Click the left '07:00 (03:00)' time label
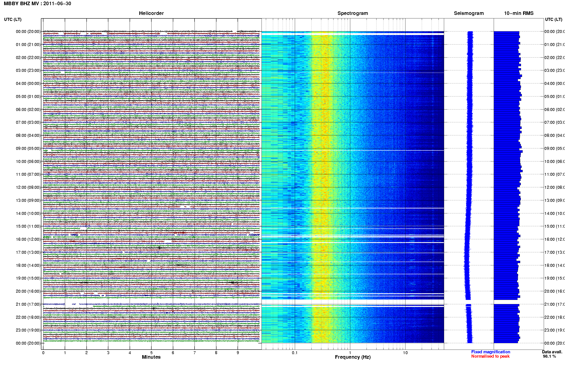588x368 pixels. 28,122
